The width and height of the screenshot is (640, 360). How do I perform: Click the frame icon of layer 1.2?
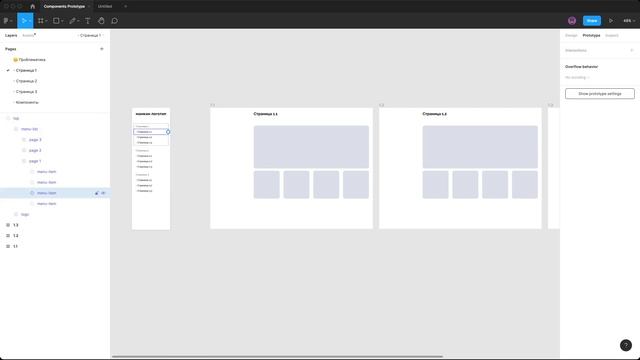[x=8, y=236]
